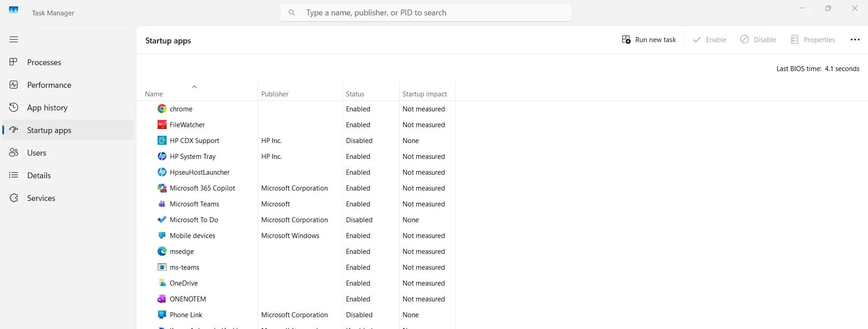Open the Details page
This screenshot has height=329, width=868.
point(68,176)
